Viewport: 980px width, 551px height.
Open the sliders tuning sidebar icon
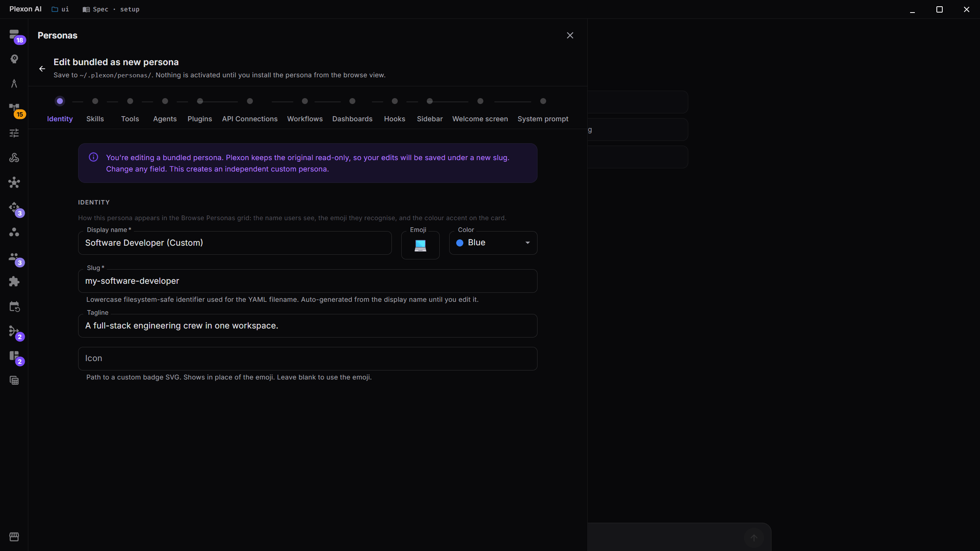tap(14, 133)
